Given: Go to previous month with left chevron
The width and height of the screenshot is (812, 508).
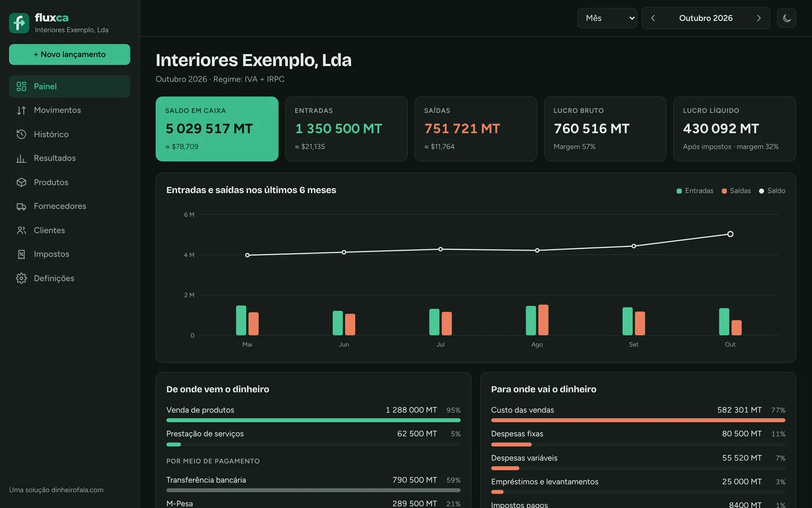Looking at the screenshot, I should pyautogui.click(x=653, y=18).
